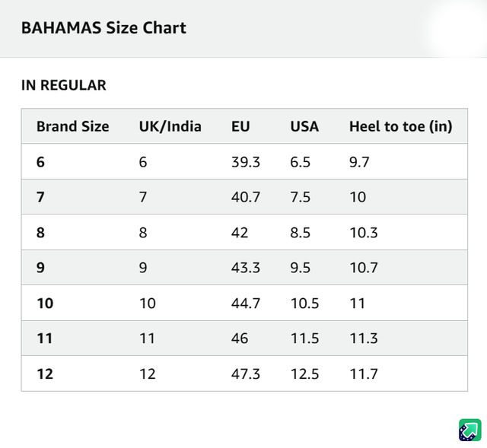Click the BAHAMAS Size Chart title
Image resolution: width=487 pixels, height=448 pixels.
click(x=103, y=27)
